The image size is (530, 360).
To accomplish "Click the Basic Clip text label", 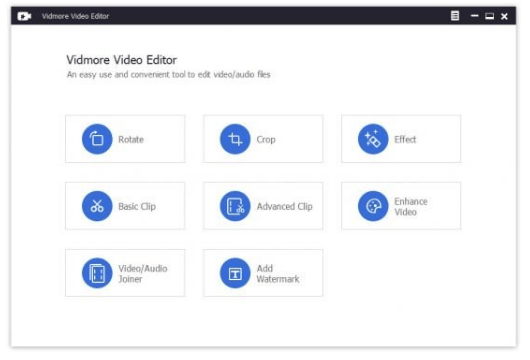I will coord(137,206).
